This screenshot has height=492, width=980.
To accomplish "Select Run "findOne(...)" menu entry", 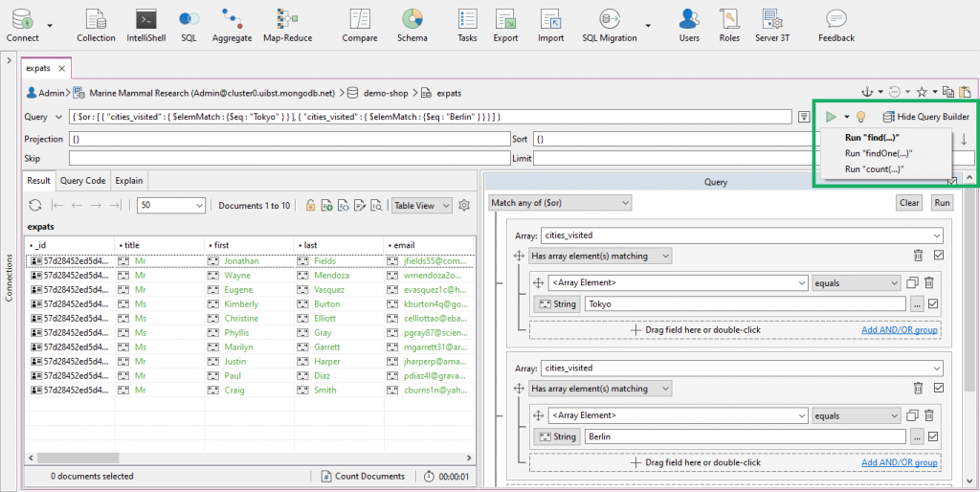I will [x=878, y=153].
